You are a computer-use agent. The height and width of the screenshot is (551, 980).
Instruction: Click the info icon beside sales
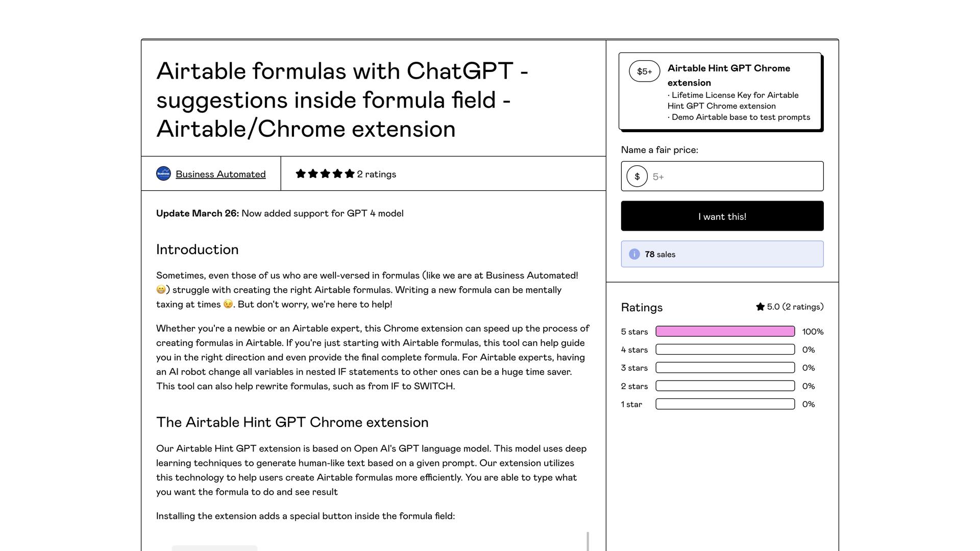[634, 254]
